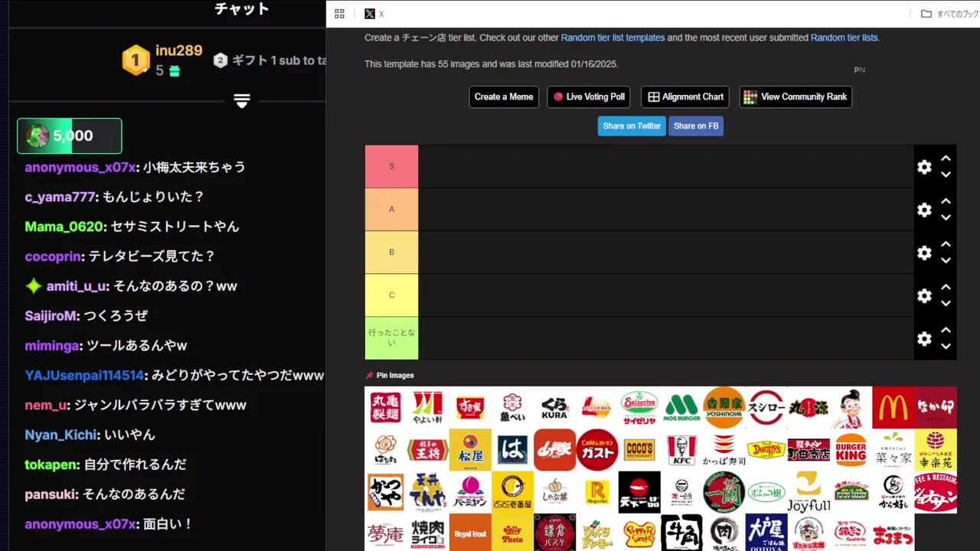Move the A tier row down
Viewport: 980px width, 551px height.
pos(946,217)
